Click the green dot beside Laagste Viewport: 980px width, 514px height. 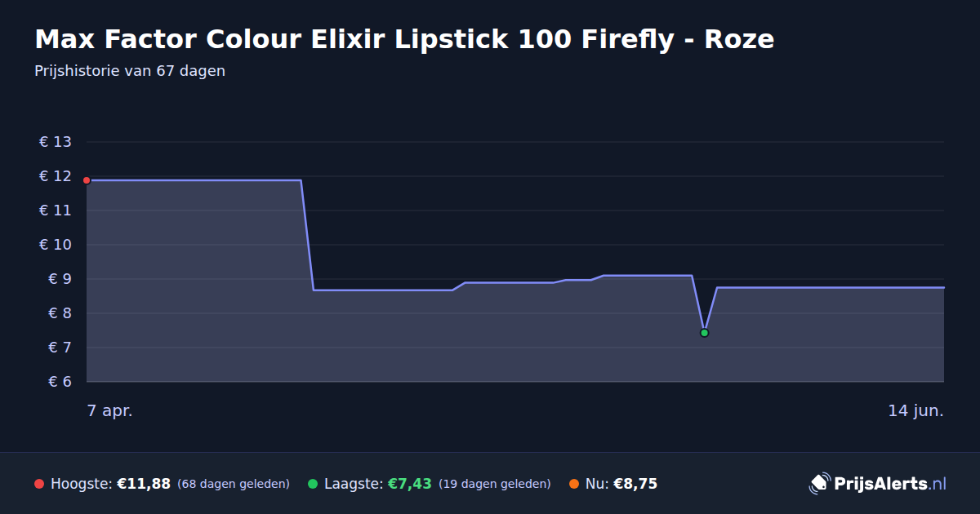tap(313, 484)
